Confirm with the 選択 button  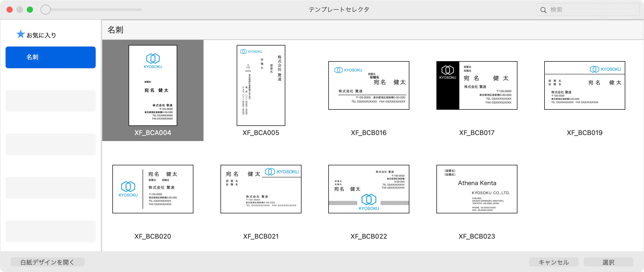(x=609, y=262)
